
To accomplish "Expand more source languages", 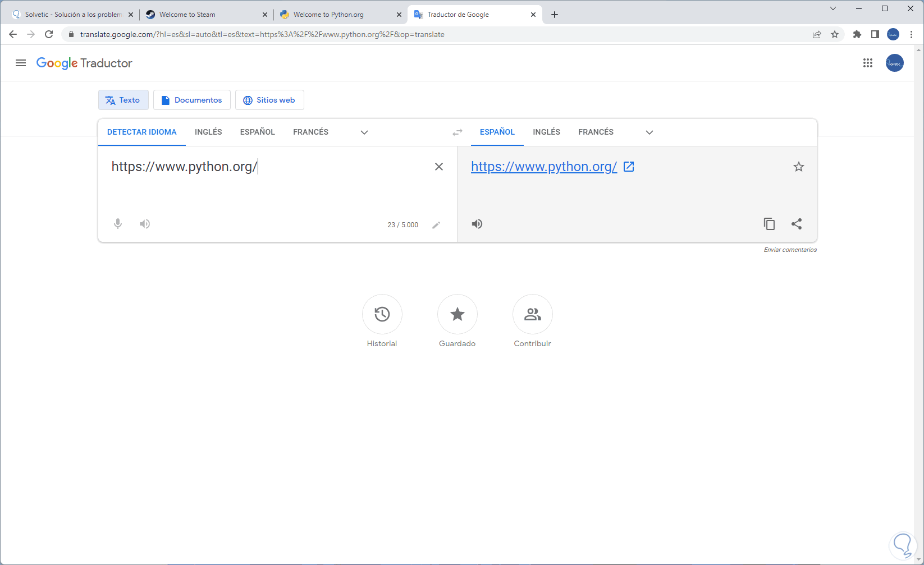I will pos(364,132).
